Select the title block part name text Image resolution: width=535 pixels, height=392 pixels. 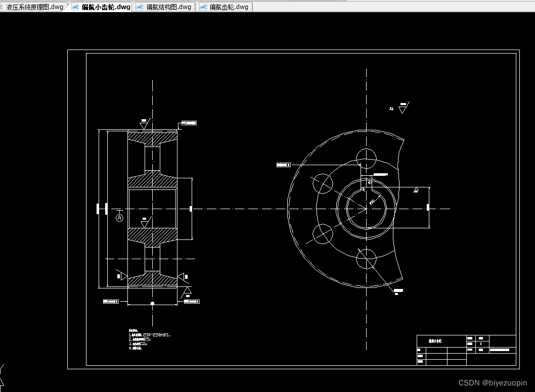(435, 341)
